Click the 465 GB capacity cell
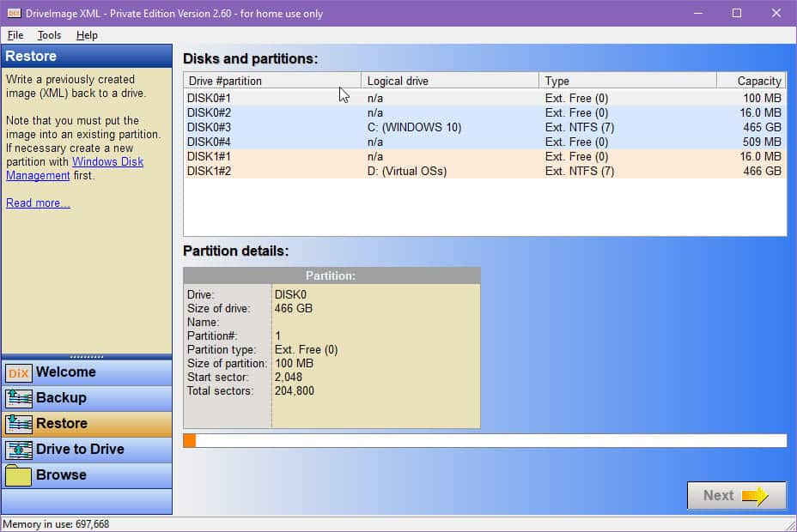Viewport: 797px width, 532px height. pyautogui.click(x=762, y=127)
